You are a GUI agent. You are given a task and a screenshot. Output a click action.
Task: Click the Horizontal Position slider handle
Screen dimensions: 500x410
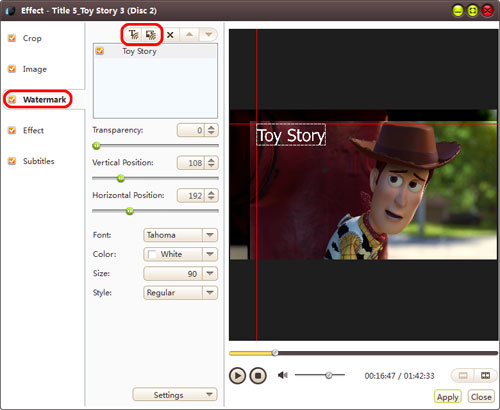(x=130, y=211)
